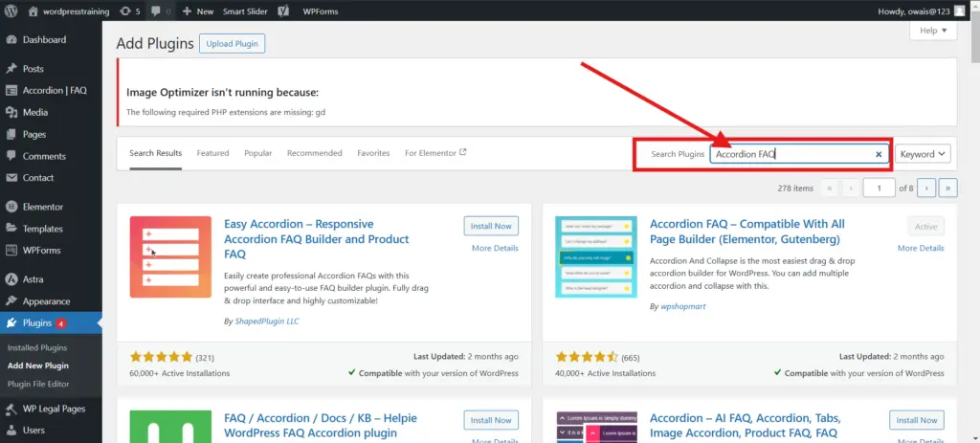
Task: Switch to the Popular tab
Action: tap(258, 153)
